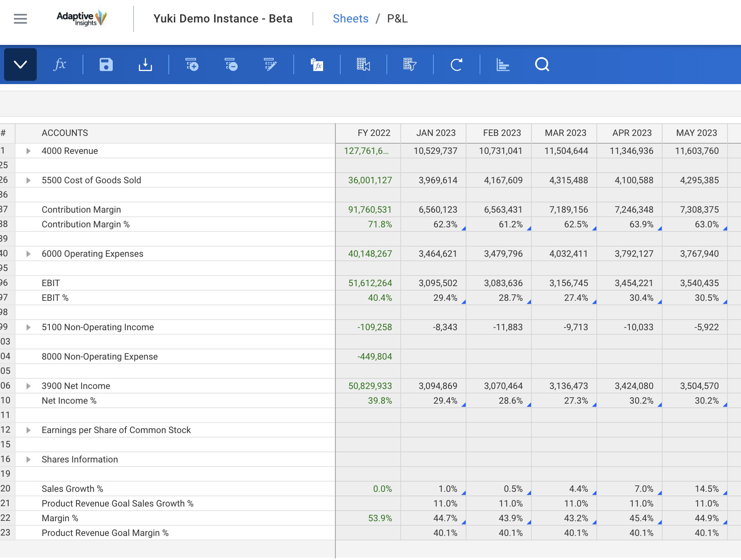Screen dimensions: 741x560
Task: Click the download export icon
Action: coord(145,64)
